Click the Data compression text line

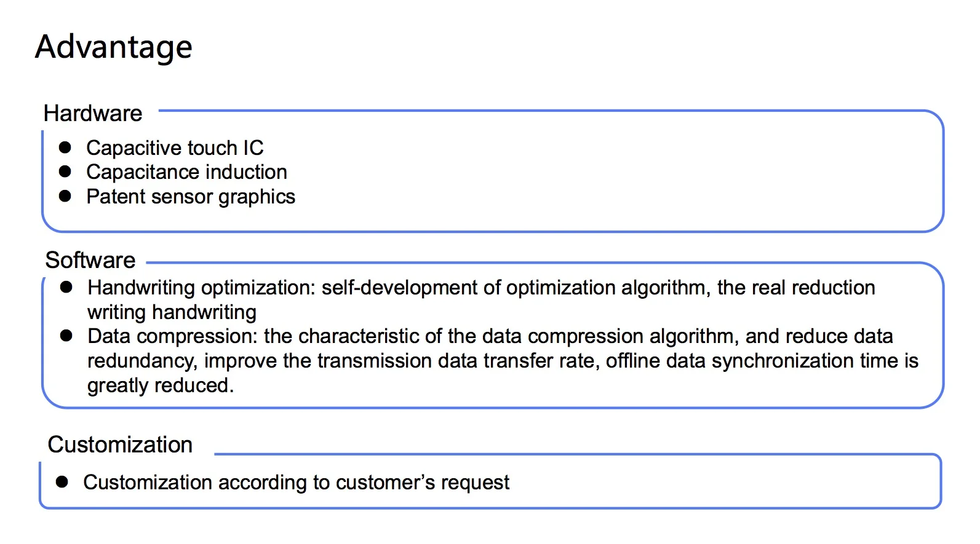coord(490,336)
